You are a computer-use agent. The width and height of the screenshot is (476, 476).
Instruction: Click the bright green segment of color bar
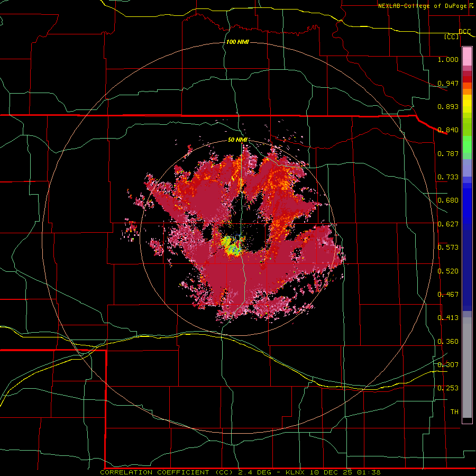467,144
